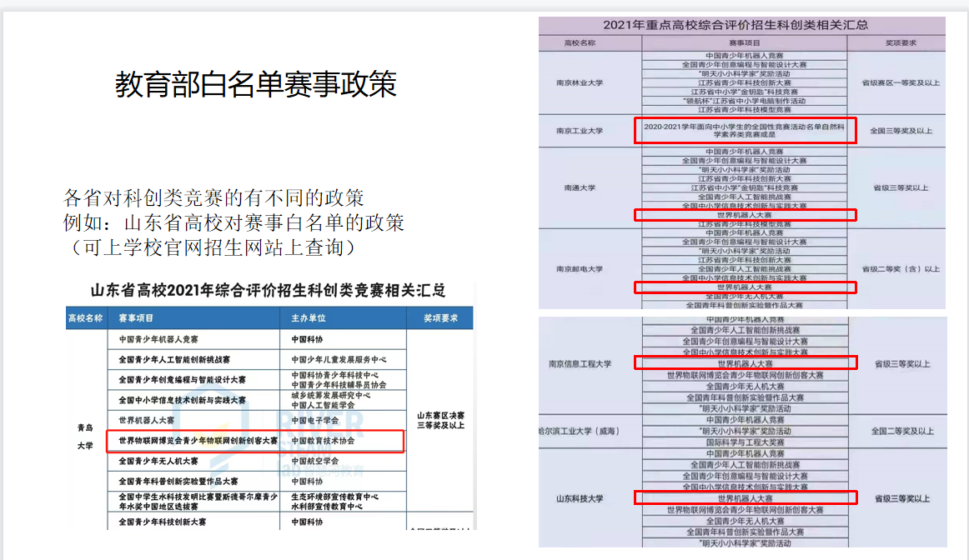Click "世界物联网博览会青少年物联网创新创客大赛" in the 青岛大学 table
The width and height of the screenshot is (969, 560).
(x=198, y=441)
